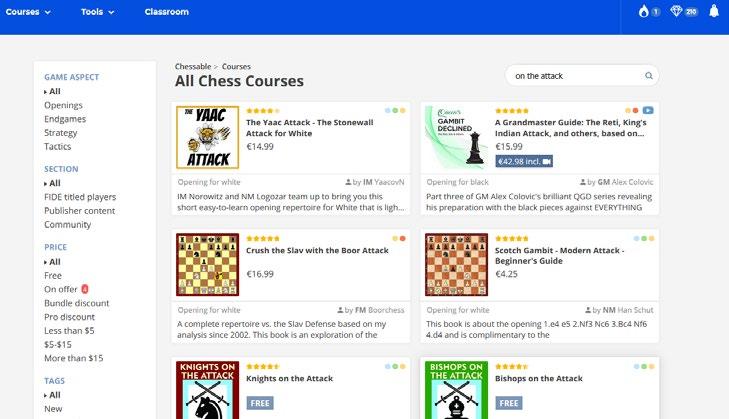Click the €42.98 incl. video badge
This screenshot has height=419, width=729.
(x=524, y=161)
